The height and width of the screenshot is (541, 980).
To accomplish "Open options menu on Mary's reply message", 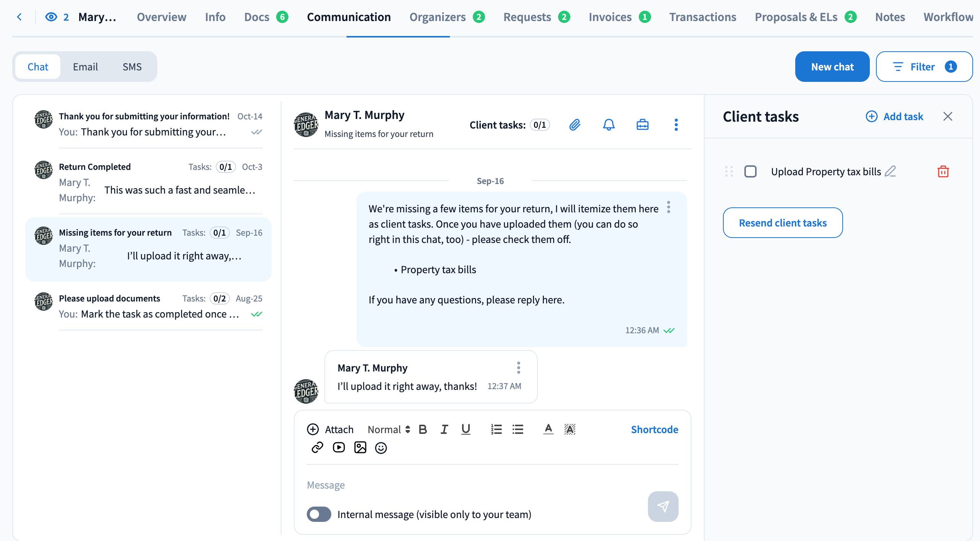I will click(x=518, y=368).
